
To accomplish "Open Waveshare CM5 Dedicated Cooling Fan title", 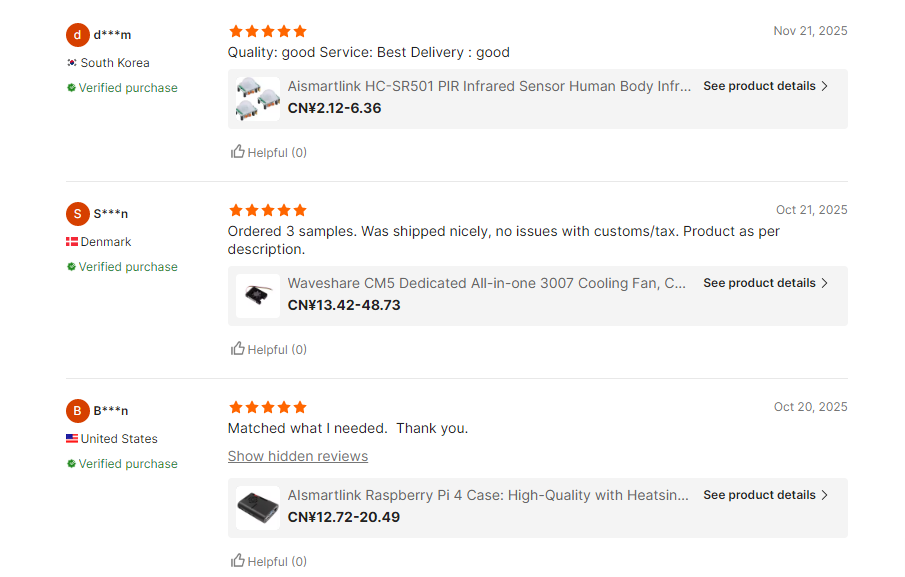I will coord(487,283).
